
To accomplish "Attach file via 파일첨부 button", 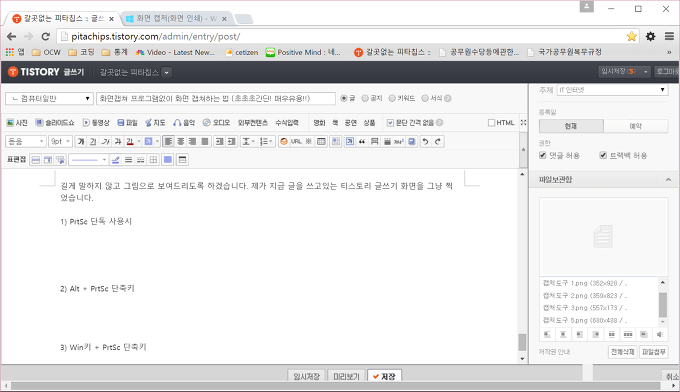I will (x=654, y=352).
